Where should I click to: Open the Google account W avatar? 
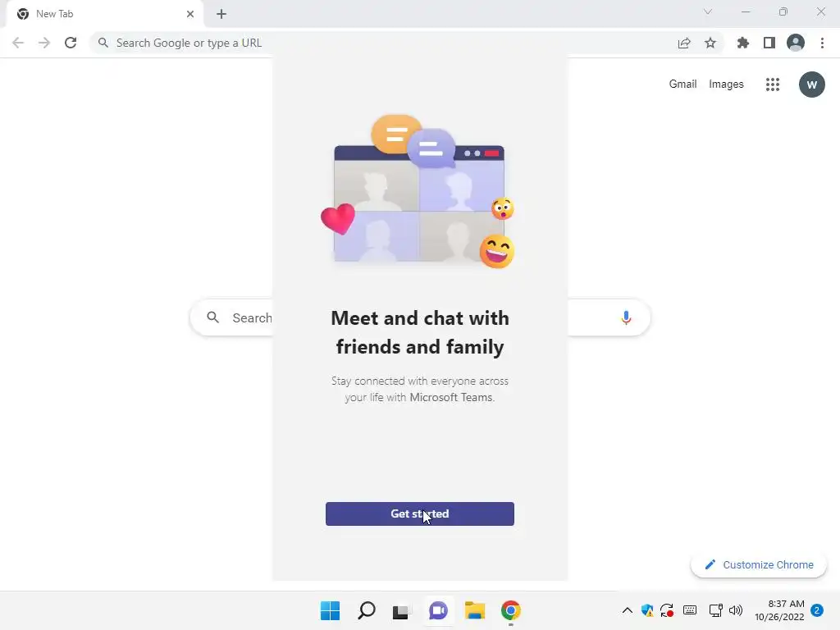point(811,84)
